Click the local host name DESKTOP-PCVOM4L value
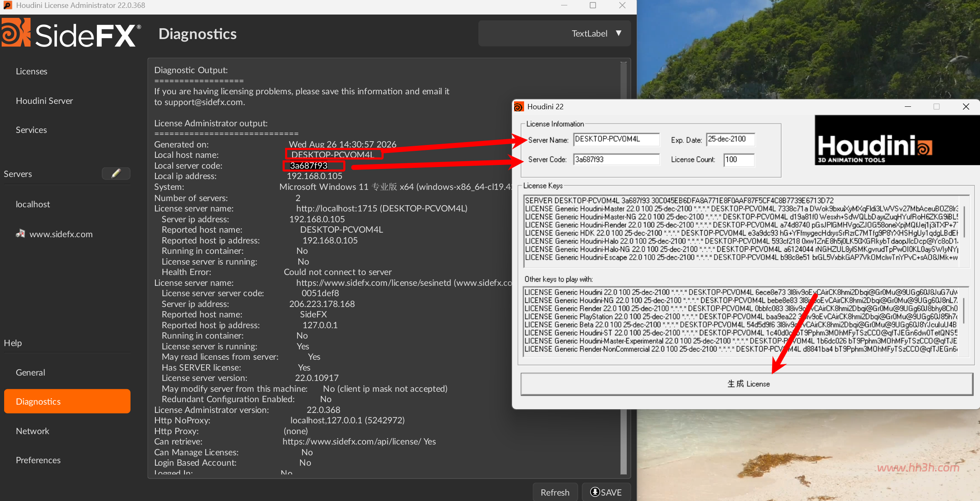Screen dimensions: 980x501 [332, 155]
